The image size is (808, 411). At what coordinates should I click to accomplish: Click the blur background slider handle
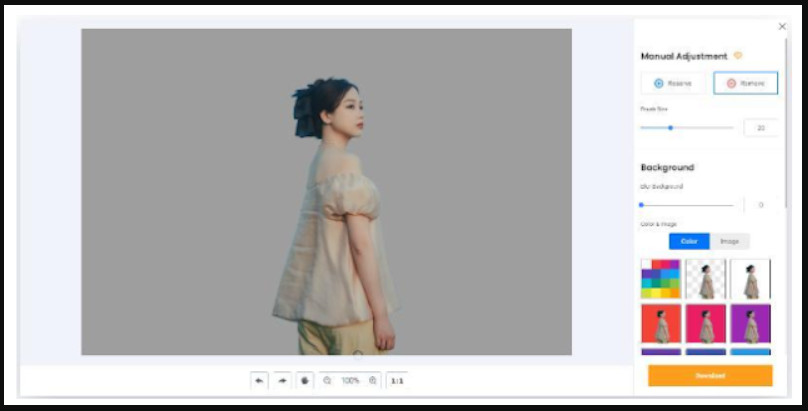coord(641,205)
